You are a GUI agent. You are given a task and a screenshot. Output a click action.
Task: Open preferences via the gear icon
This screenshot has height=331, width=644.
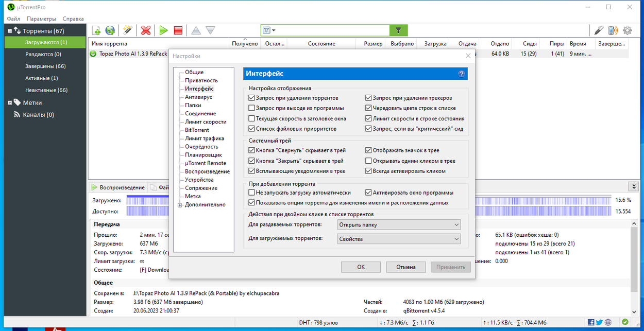[628, 30]
